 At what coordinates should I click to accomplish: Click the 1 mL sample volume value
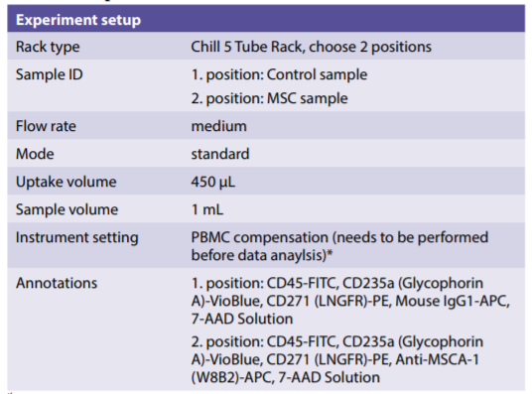pos(207,209)
